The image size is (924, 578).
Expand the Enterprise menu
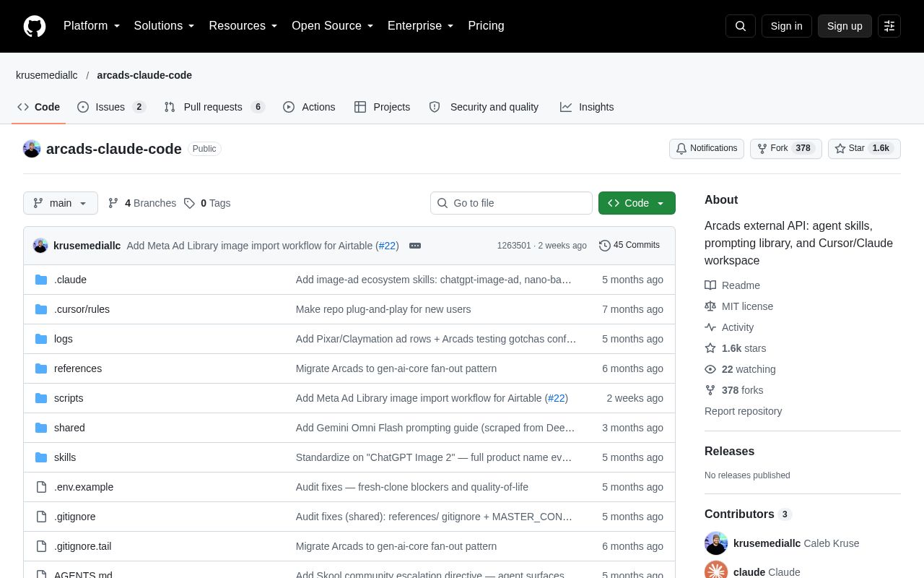(x=421, y=26)
